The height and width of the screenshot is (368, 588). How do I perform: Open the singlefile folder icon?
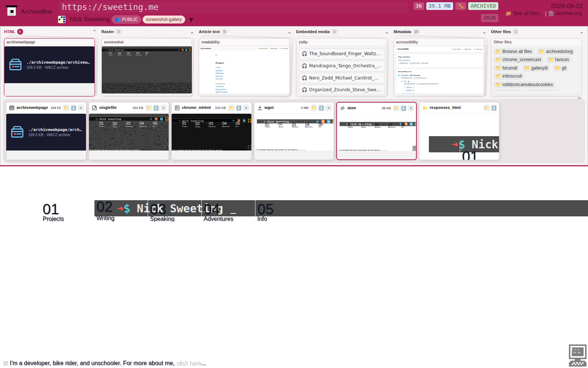click(149, 108)
